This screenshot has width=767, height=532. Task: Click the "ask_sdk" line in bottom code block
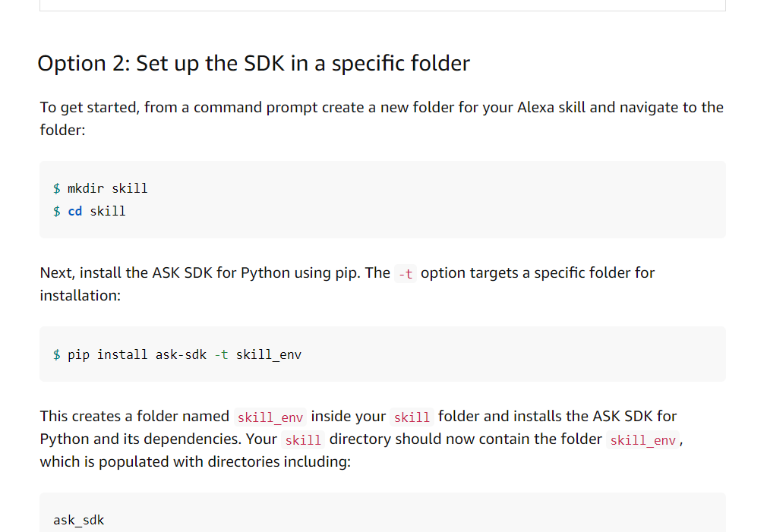click(79, 520)
